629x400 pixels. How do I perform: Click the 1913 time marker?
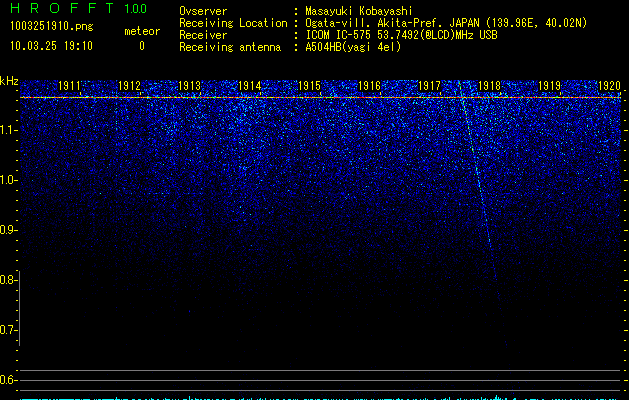tap(189, 86)
